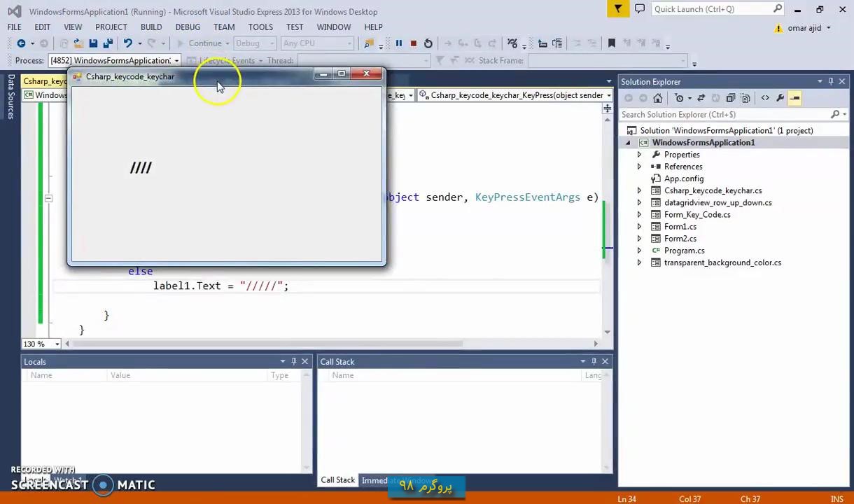Click the Restart debugging icon
Screen dimensions: 854x504
point(428,43)
